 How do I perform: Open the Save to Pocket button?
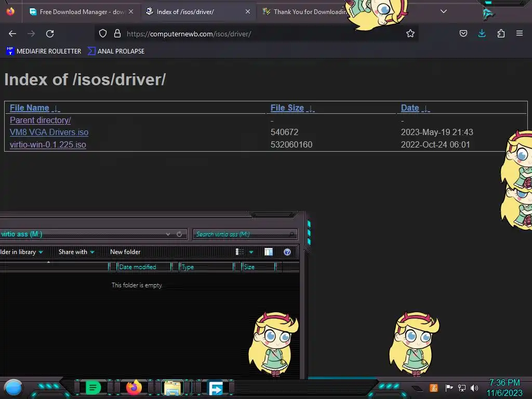(x=463, y=33)
